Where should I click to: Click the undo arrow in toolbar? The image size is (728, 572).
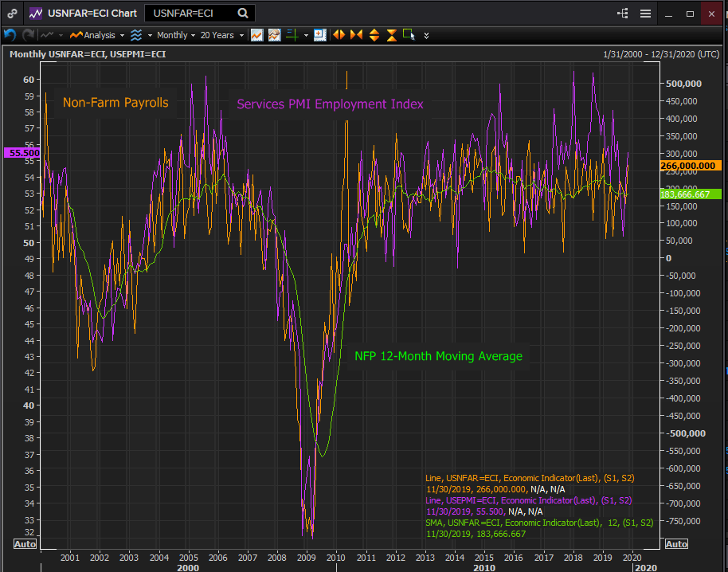coord(10,35)
